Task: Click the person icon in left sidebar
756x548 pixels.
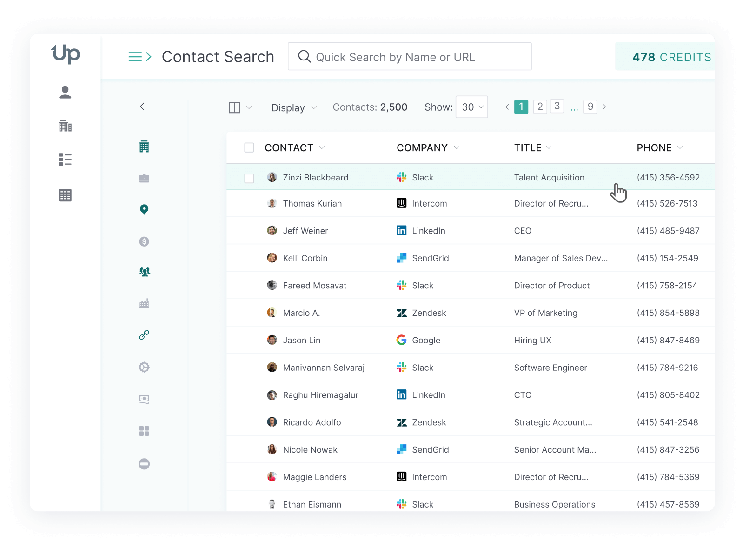Action: [65, 92]
